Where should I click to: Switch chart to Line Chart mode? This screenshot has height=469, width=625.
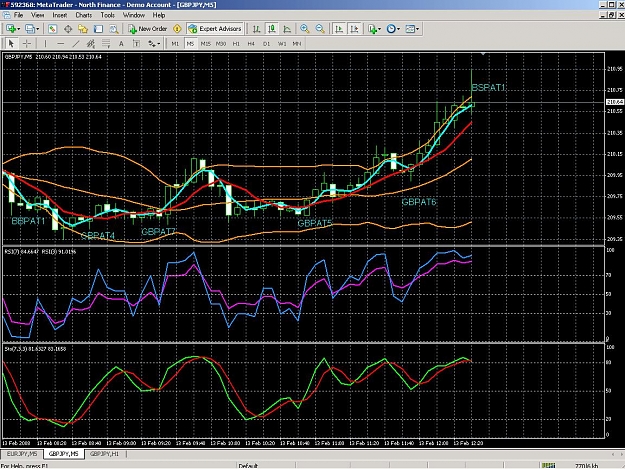[287, 29]
